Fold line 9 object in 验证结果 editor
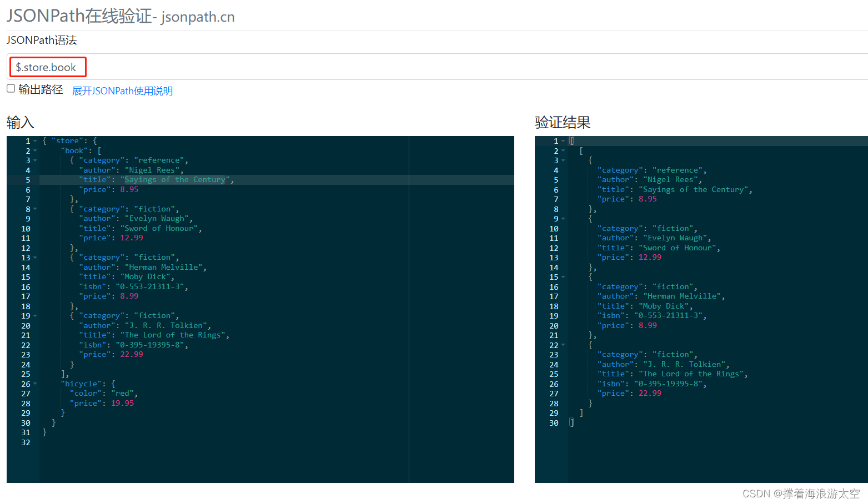This screenshot has height=504, width=868. pyautogui.click(x=563, y=219)
